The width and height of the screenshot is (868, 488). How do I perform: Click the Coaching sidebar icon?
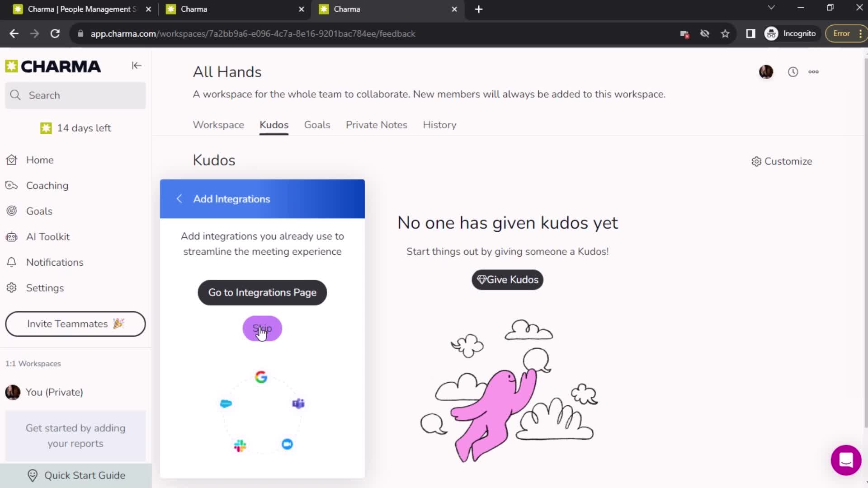(12, 185)
